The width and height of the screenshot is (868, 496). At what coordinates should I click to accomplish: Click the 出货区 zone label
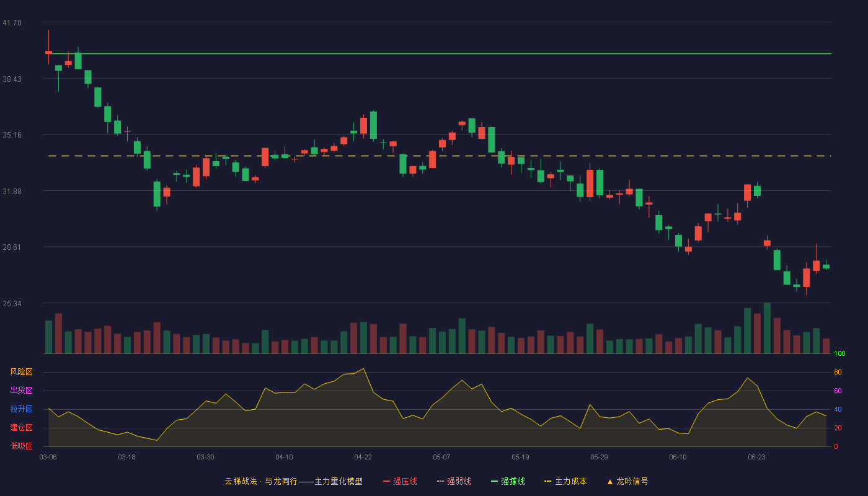(21, 391)
